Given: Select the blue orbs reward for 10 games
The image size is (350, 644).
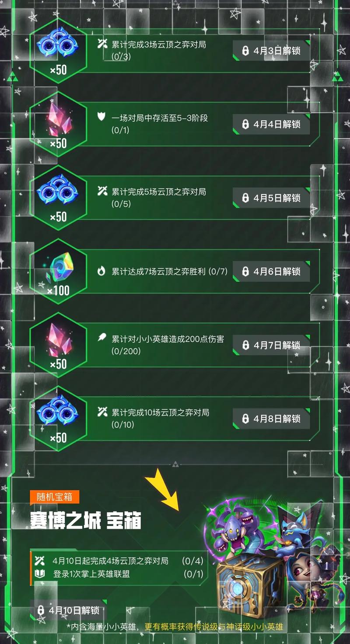Looking at the screenshot, I should 58,419.
